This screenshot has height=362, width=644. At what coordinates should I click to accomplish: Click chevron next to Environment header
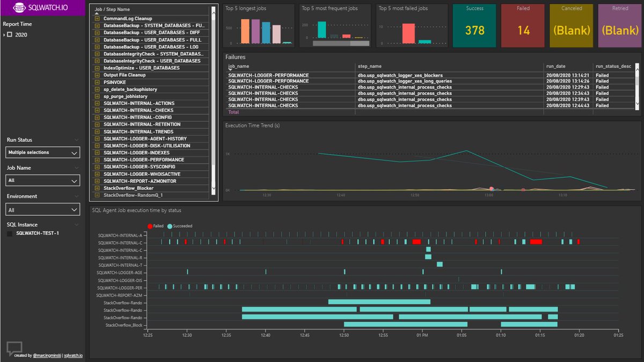coord(77,197)
